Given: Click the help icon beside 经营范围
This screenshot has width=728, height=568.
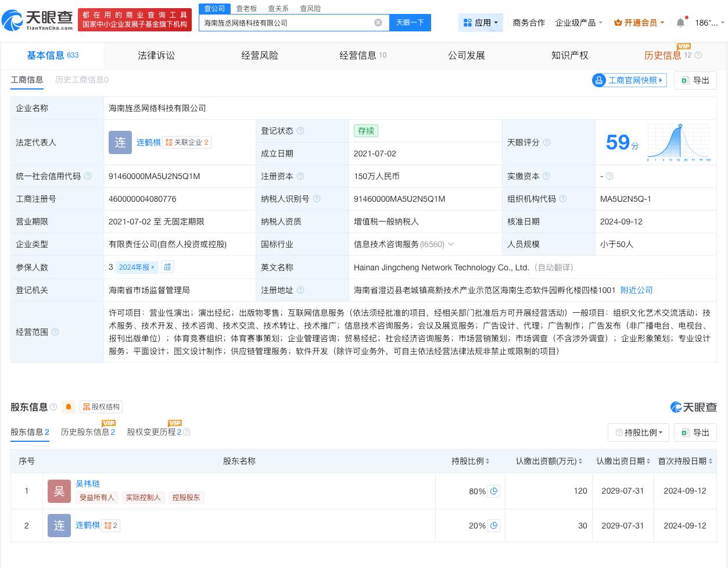Looking at the screenshot, I should tap(55, 332).
